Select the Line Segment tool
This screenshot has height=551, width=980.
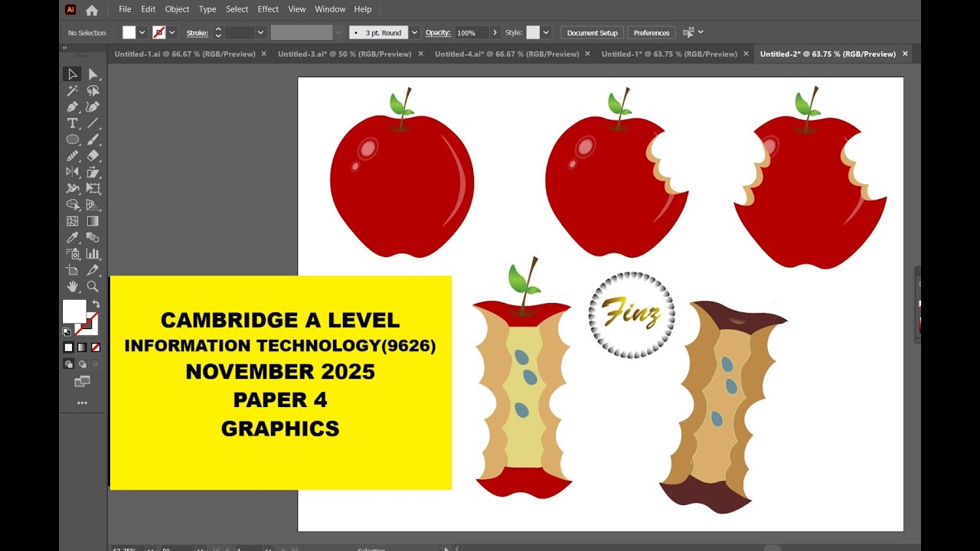[93, 123]
